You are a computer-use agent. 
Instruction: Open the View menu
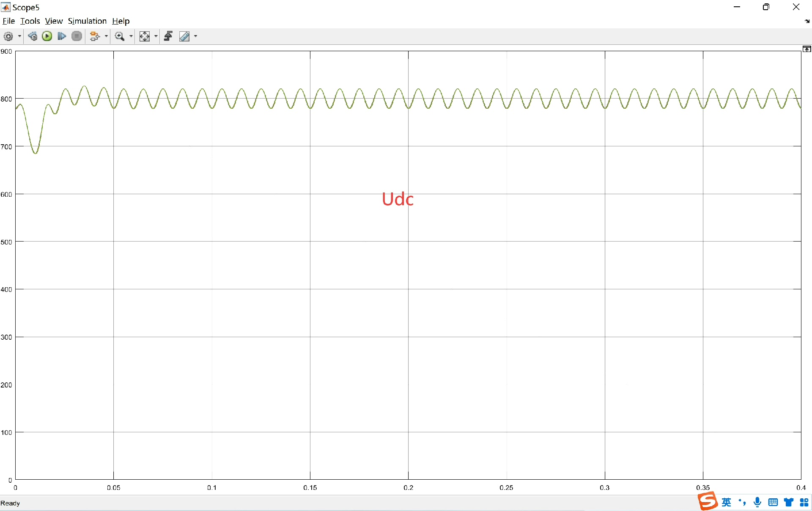54,21
